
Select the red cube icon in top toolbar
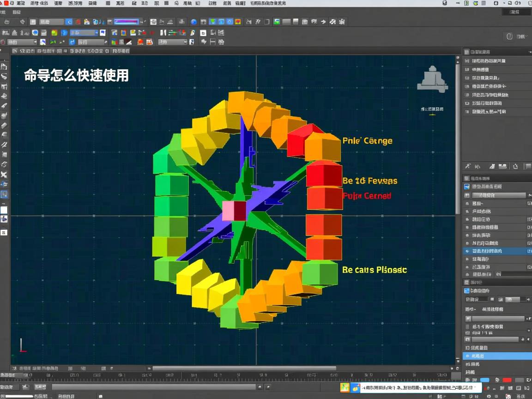click(77, 22)
